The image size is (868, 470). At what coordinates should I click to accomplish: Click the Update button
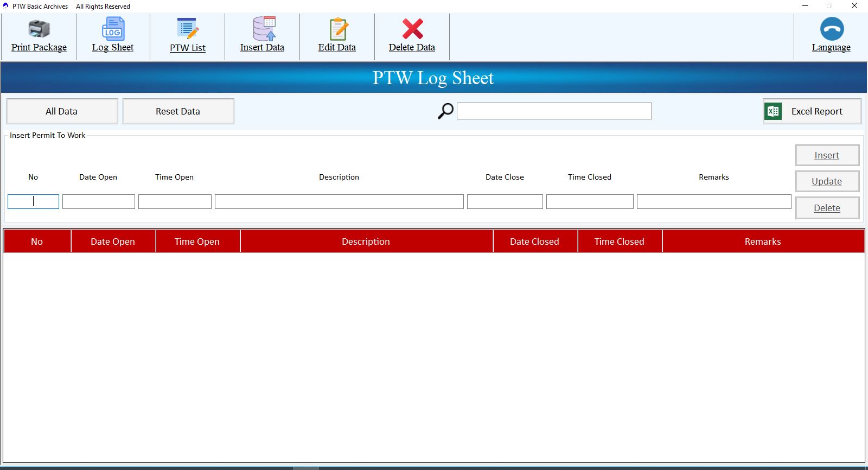(x=827, y=181)
